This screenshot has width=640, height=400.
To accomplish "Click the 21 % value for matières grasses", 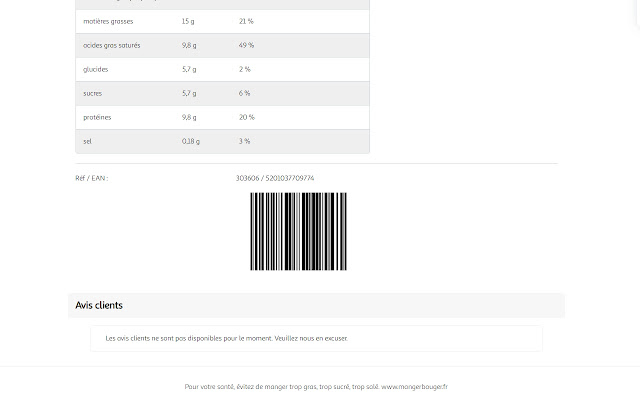I will [246, 21].
